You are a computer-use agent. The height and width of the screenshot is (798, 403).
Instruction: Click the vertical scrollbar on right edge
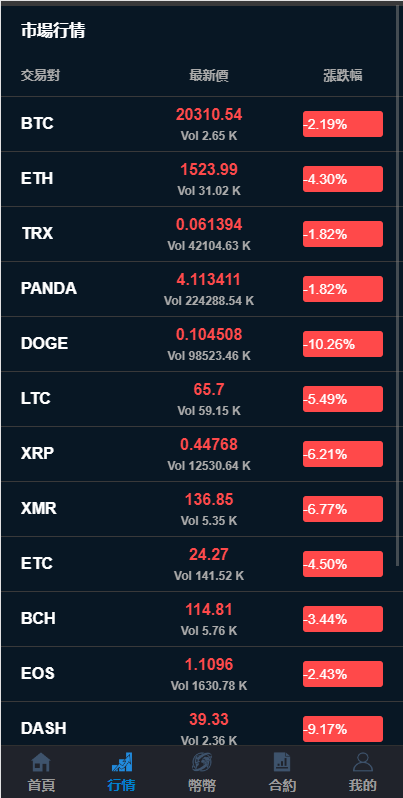(x=398, y=285)
